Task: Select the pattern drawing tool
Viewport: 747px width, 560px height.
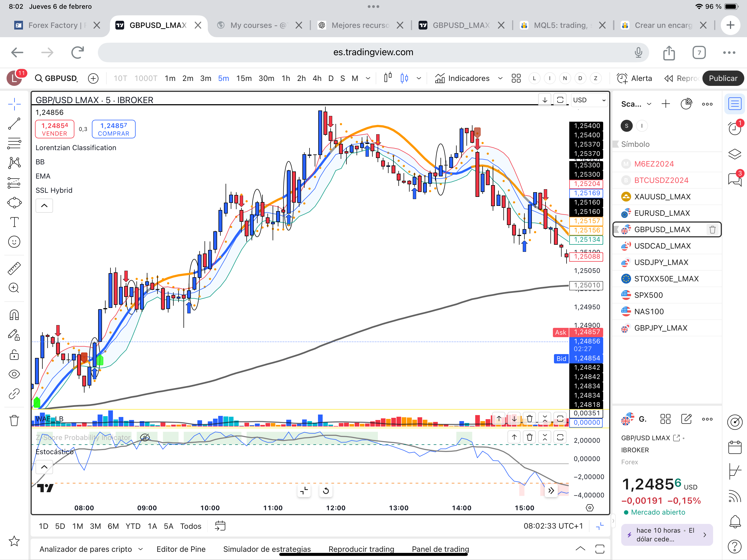Action: 14,163
